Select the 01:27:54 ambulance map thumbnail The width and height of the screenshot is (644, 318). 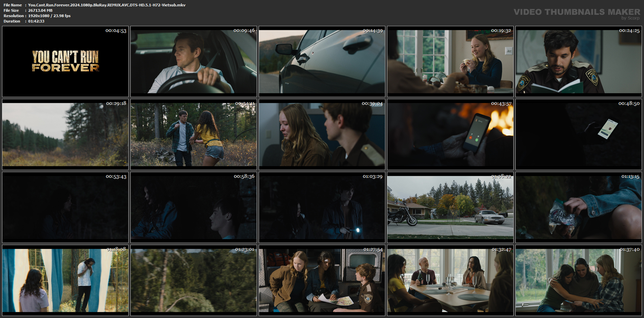[x=322, y=280]
